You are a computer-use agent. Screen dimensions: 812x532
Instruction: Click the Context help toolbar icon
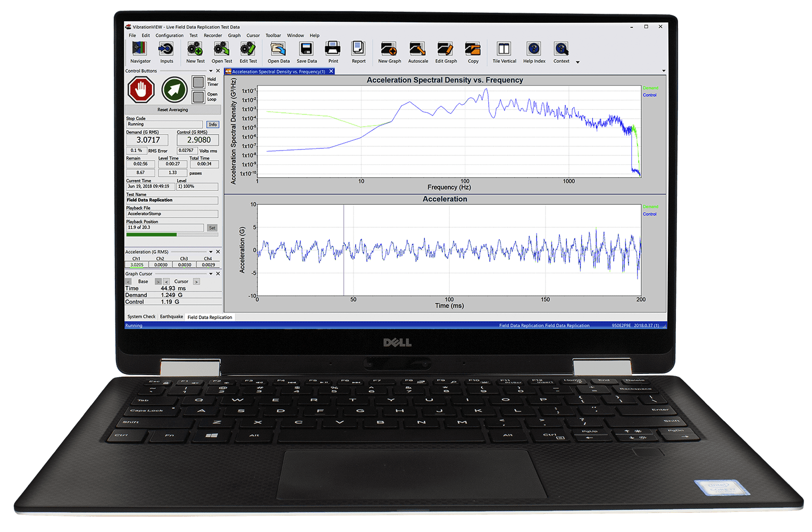coord(561,49)
